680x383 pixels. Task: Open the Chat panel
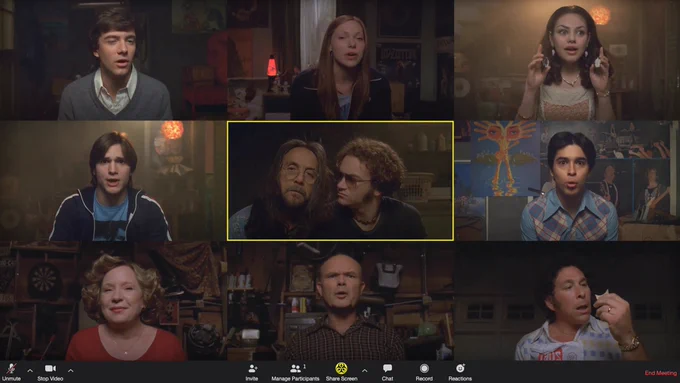click(x=387, y=372)
